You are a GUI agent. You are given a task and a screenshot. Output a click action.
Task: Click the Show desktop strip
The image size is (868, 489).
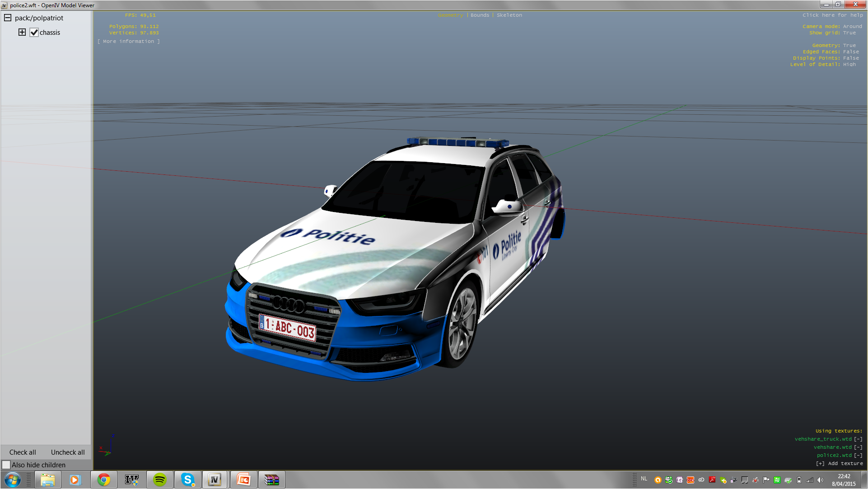coord(864,480)
